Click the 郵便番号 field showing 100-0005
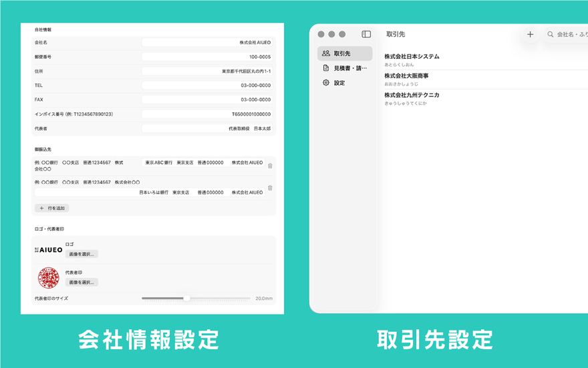588x368 pixels. point(207,57)
